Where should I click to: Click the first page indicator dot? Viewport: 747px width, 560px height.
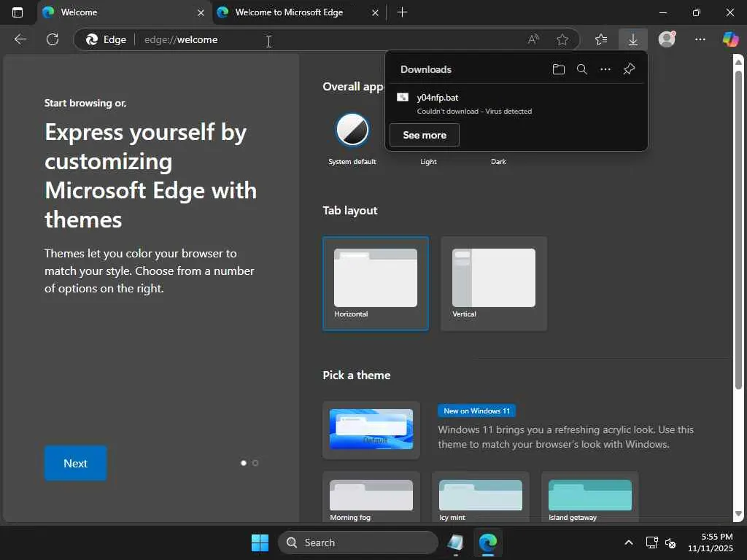point(244,463)
